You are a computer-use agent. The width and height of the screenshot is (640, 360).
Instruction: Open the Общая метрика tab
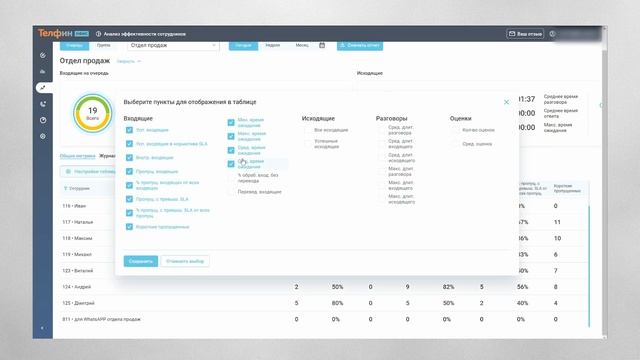point(78,156)
